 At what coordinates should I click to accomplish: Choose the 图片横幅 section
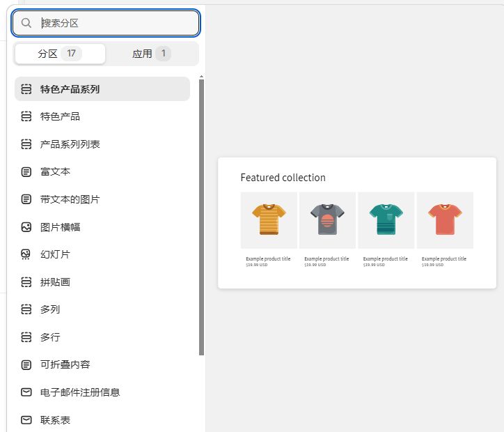[x=102, y=227]
